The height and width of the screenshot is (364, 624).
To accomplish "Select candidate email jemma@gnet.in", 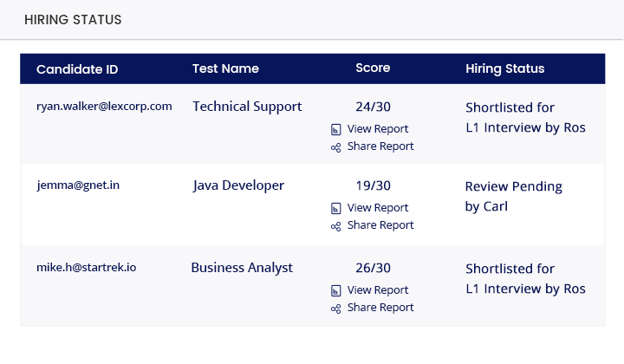I will 78,185.
